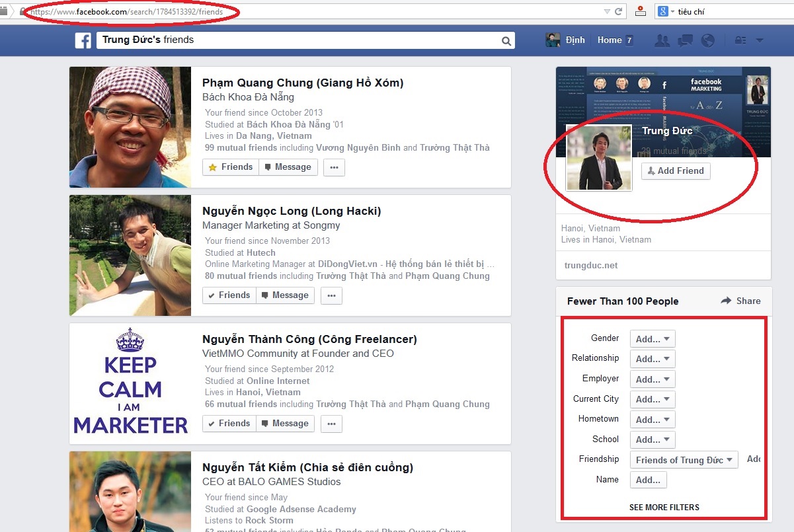This screenshot has width=794, height=532.
Task: Open the Da Nang, Vietnam link
Action: [x=274, y=135]
